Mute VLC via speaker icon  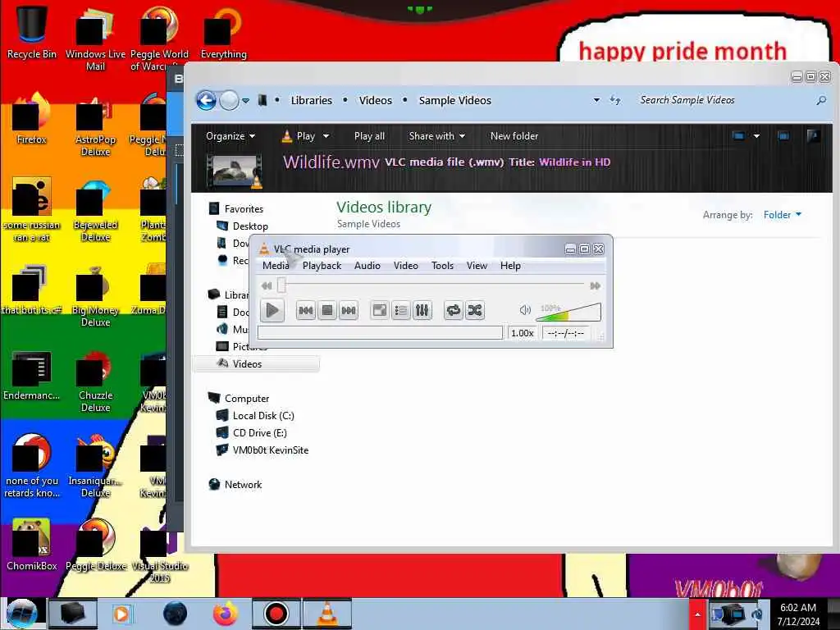point(525,310)
